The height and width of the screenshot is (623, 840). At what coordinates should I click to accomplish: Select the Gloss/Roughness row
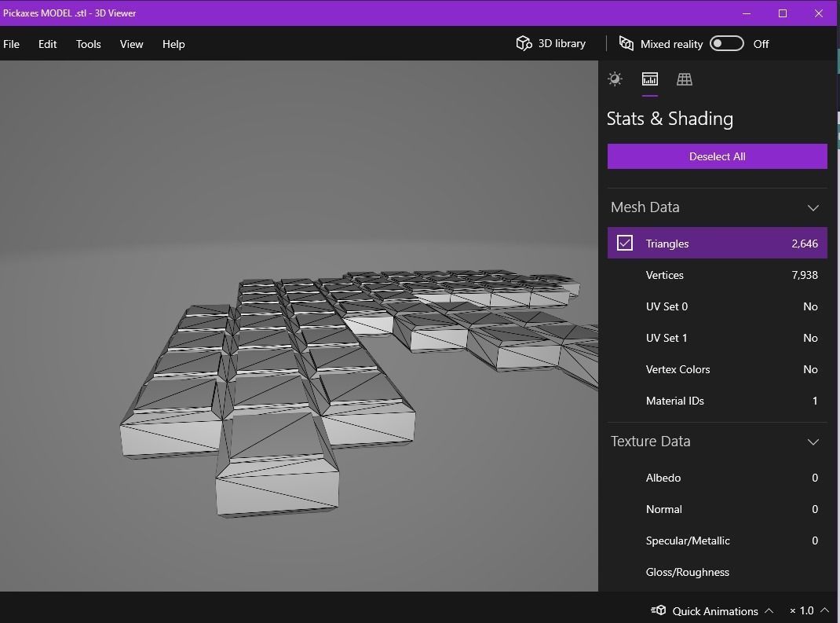pyautogui.click(x=717, y=572)
